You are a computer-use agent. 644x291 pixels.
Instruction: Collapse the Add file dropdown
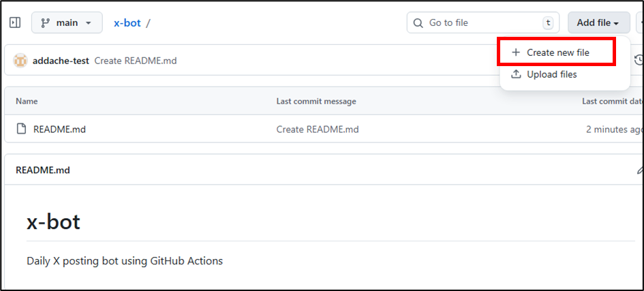point(598,22)
